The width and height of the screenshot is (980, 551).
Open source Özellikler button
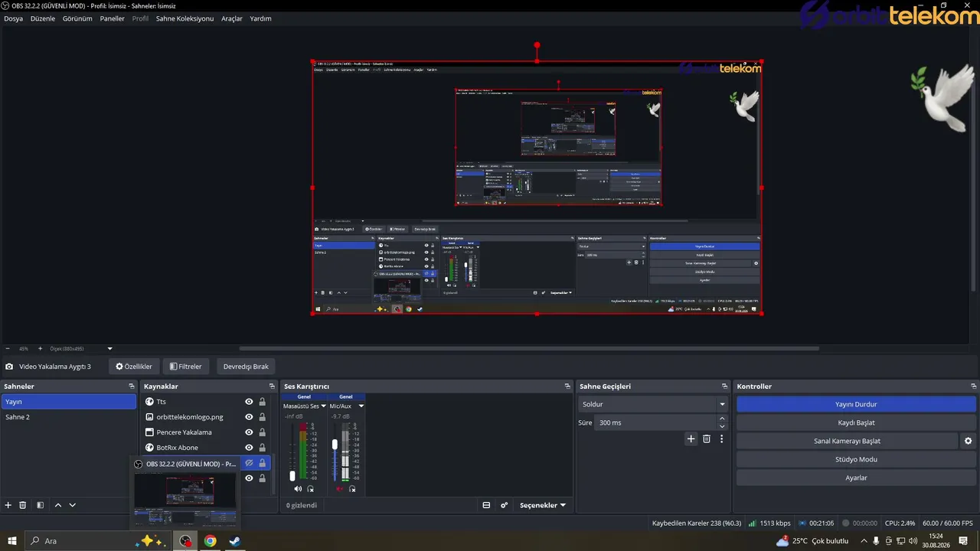click(x=134, y=367)
